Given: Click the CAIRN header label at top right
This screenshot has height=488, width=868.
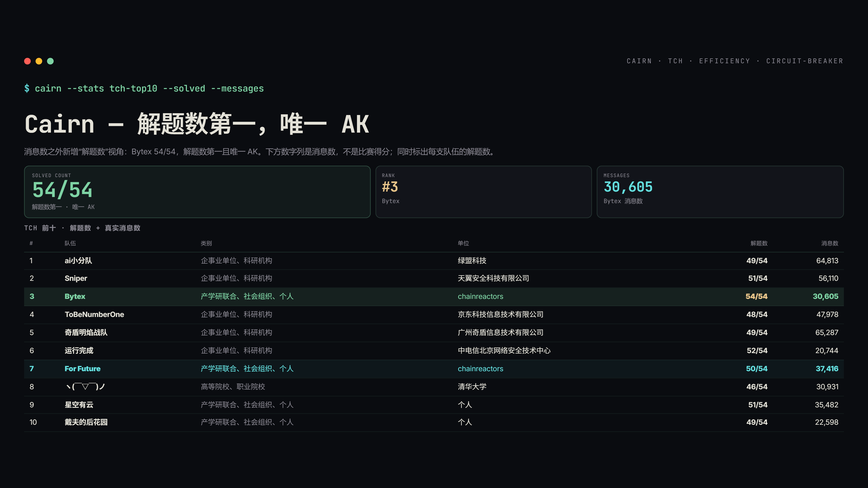Looking at the screenshot, I should point(639,61).
